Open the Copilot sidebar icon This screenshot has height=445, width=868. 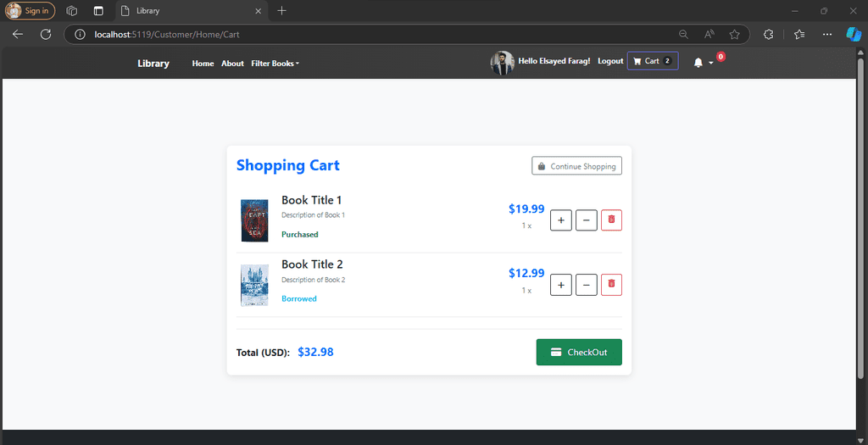[854, 34]
